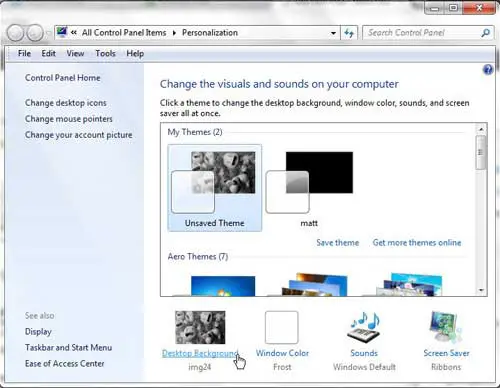Viewport: 500px width, 388px height.
Task: Open Taskbar and Start Menu link
Action: coord(68,347)
